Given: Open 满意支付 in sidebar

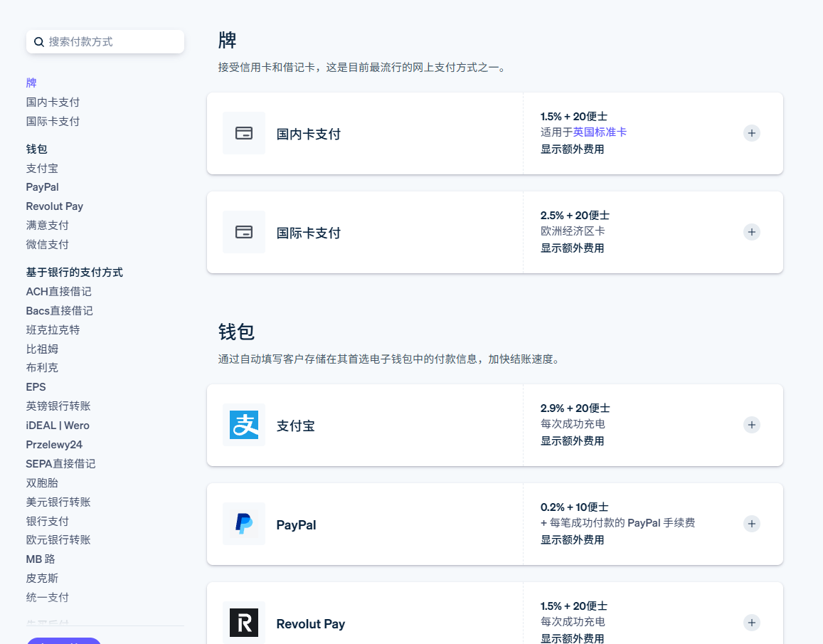Looking at the screenshot, I should [x=47, y=226].
